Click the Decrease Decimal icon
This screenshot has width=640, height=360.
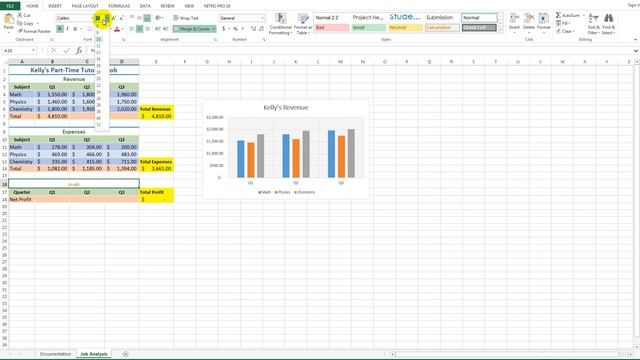(x=261, y=29)
